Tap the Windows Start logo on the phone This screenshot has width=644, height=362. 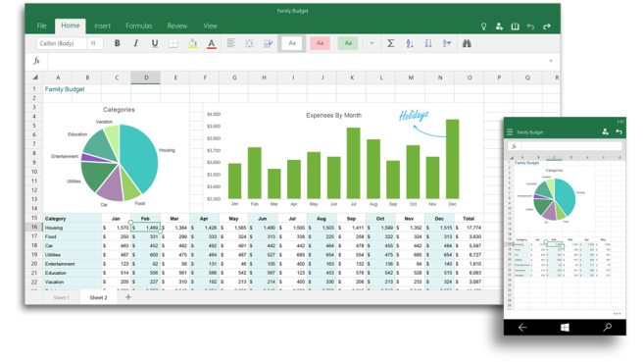click(565, 327)
